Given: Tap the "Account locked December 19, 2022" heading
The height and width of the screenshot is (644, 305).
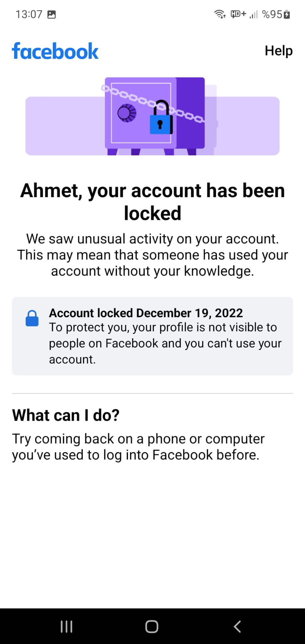Looking at the screenshot, I should (146, 313).
